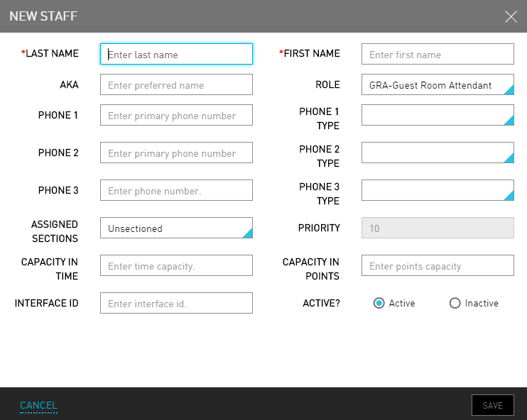Open the Phone 3 Type dropdown
Viewport: 527px width, 420px height.
click(x=438, y=190)
